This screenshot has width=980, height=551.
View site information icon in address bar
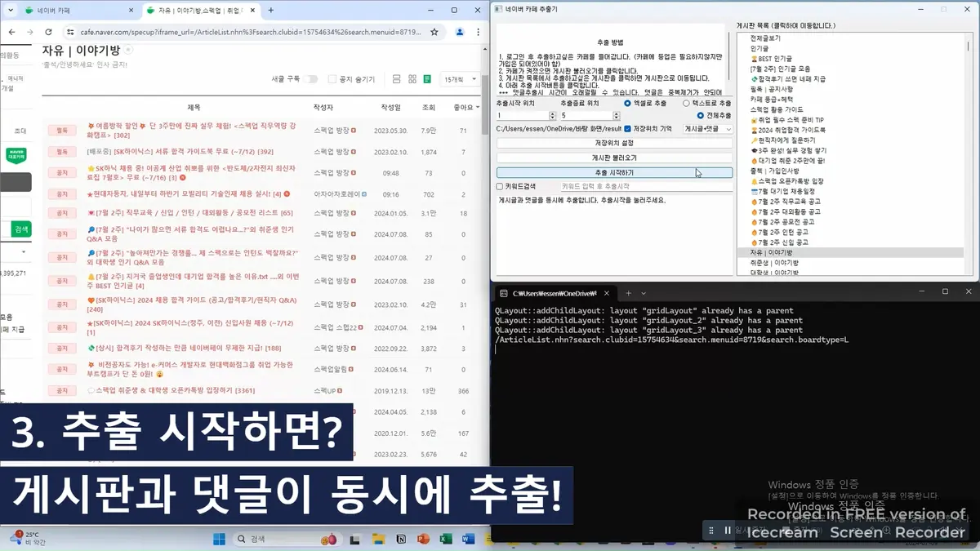(x=70, y=32)
